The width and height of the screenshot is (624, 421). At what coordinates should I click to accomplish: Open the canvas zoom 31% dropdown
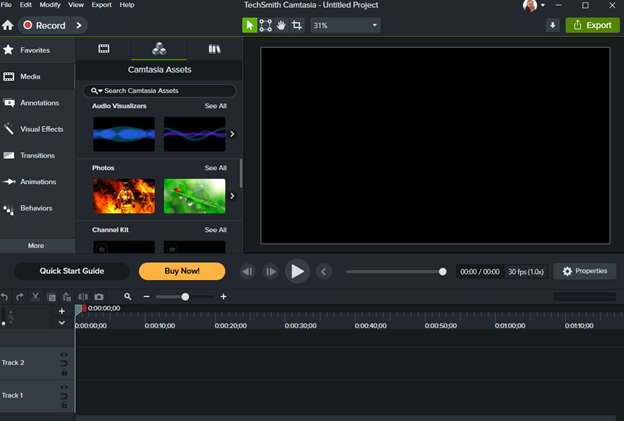pos(345,25)
